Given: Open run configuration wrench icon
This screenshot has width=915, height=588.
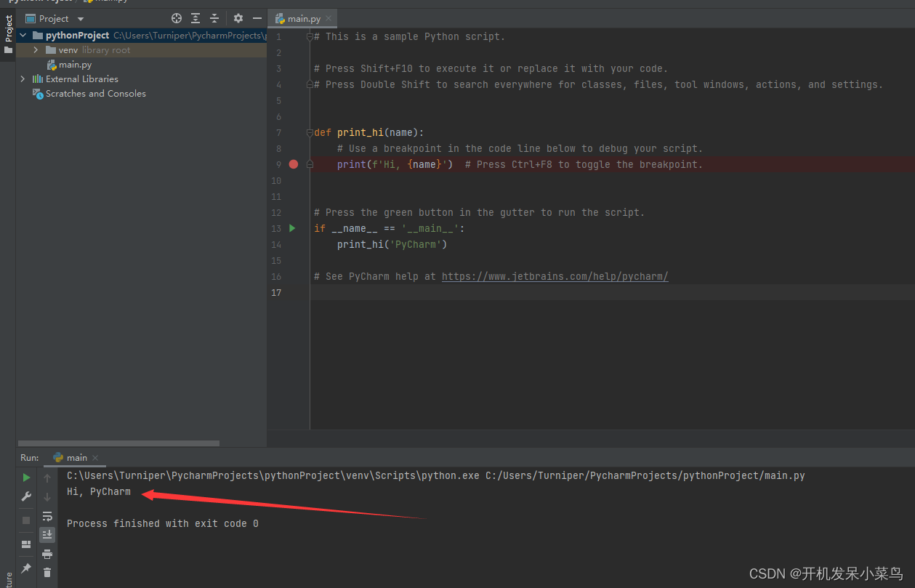Looking at the screenshot, I should point(26,496).
